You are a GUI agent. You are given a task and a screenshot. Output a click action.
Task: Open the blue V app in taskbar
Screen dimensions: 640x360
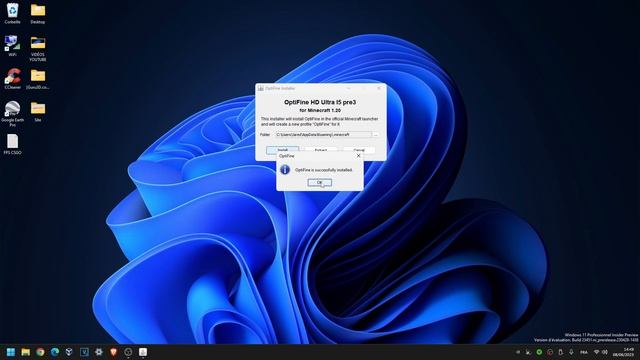pyautogui.click(x=84, y=352)
